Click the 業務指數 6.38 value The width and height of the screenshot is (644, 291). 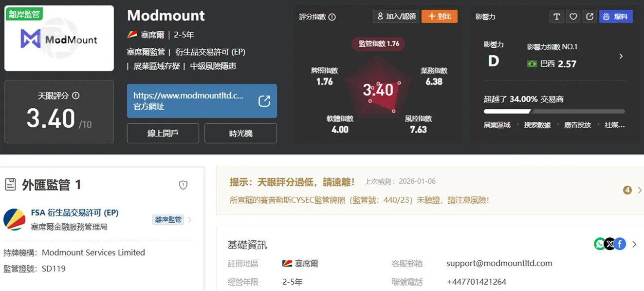point(434,81)
